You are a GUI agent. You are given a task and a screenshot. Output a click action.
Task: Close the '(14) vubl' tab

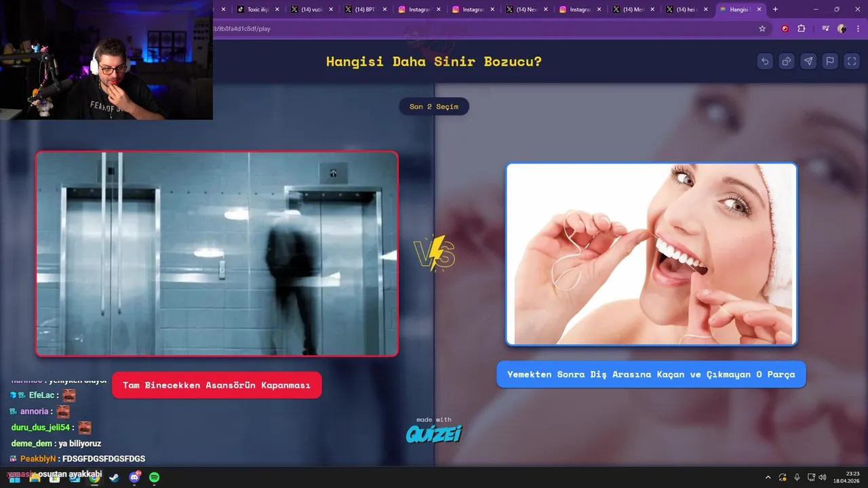[x=330, y=9]
